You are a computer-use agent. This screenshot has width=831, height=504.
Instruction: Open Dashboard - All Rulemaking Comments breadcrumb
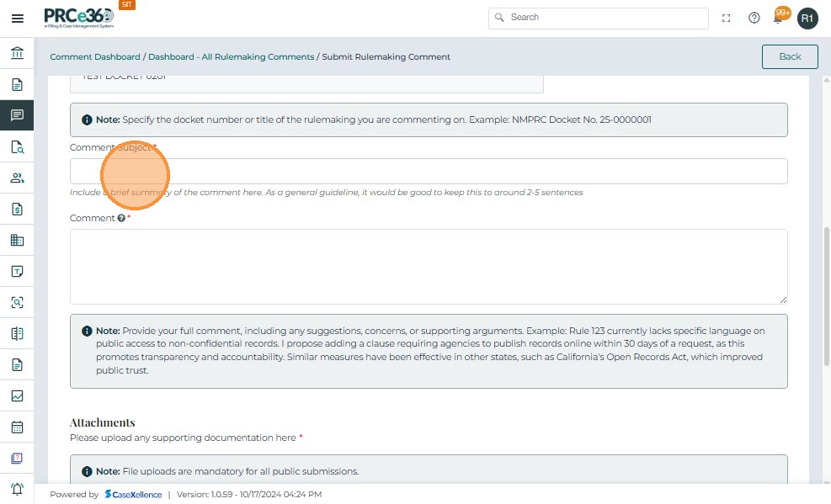(231, 57)
